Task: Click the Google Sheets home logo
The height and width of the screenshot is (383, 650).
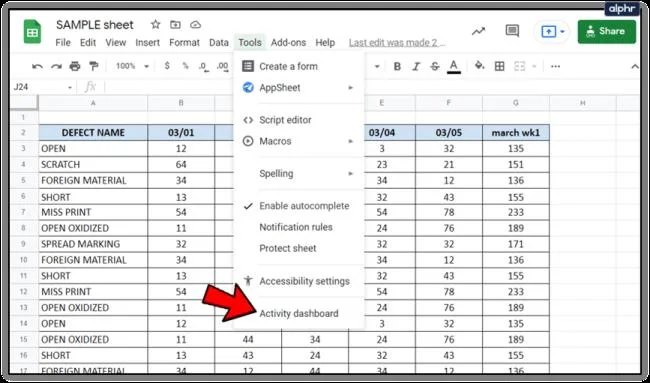Action: tap(32, 32)
